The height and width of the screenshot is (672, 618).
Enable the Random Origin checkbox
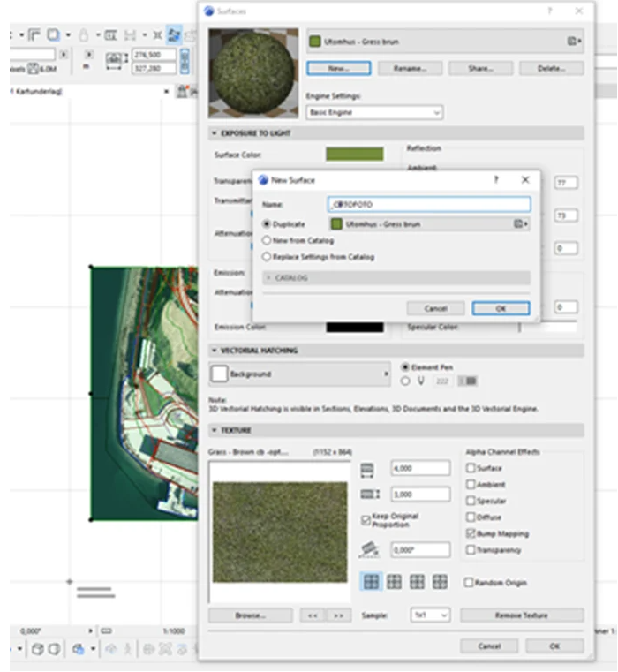470,583
